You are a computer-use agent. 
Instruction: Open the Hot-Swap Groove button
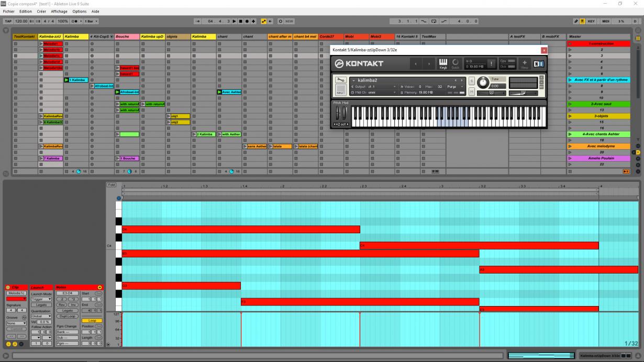24,317
